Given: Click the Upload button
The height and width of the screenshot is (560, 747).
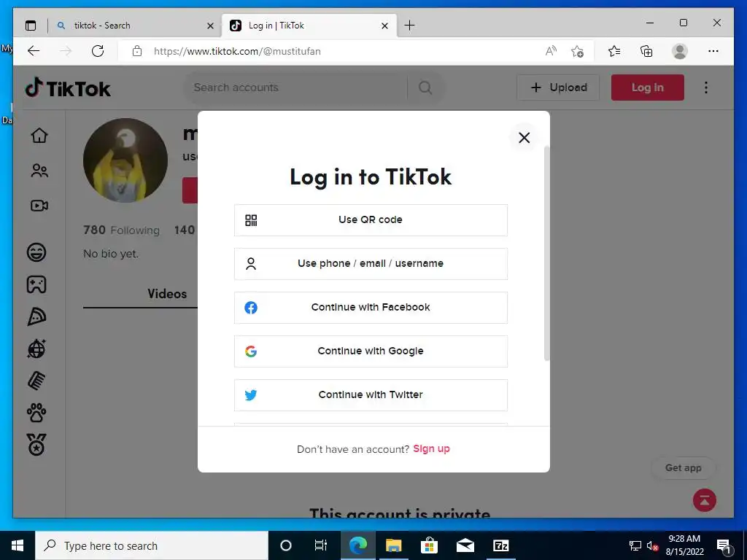Looking at the screenshot, I should click(558, 87).
